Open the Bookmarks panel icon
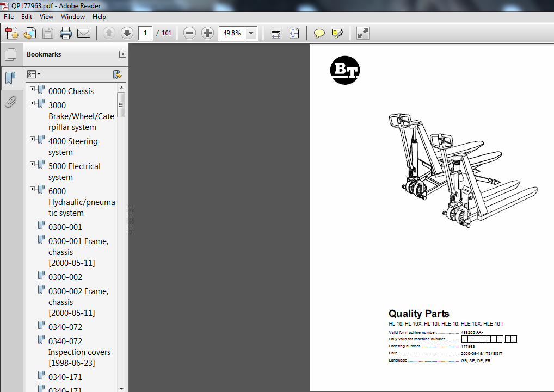This screenshot has width=554, height=392. tap(11, 78)
